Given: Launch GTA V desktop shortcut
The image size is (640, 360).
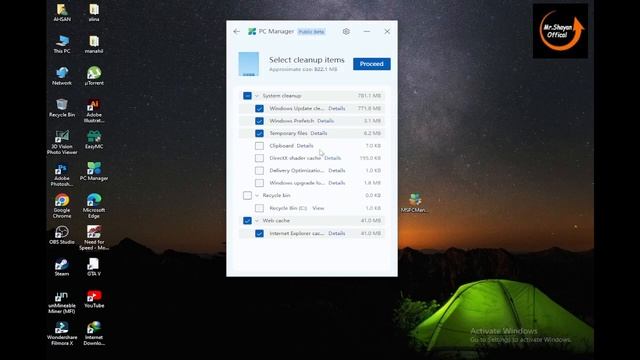Looking at the screenshot, I should pyautogui.click(x=94, y=267).
